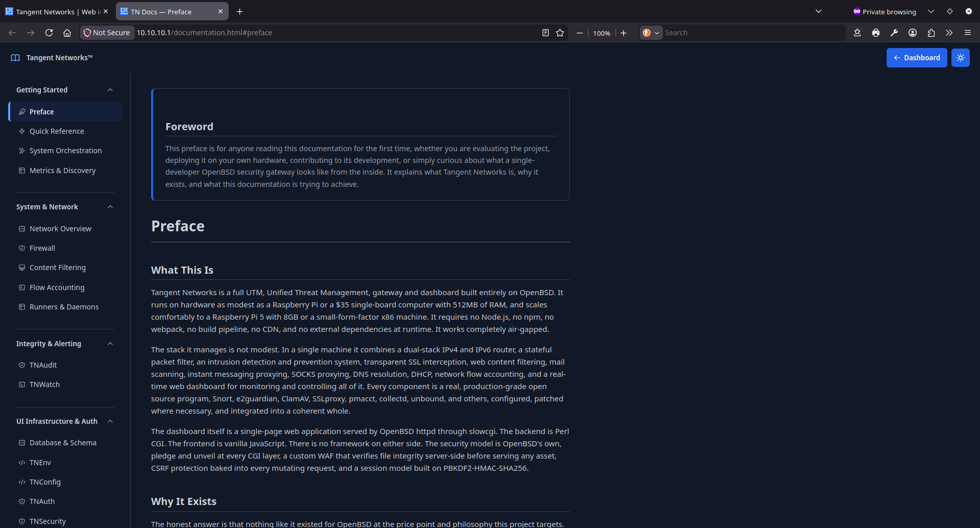Viewport: 980px width, 528px height.
Task: Go back using the browser back arrow
Action: click(12, 32)
